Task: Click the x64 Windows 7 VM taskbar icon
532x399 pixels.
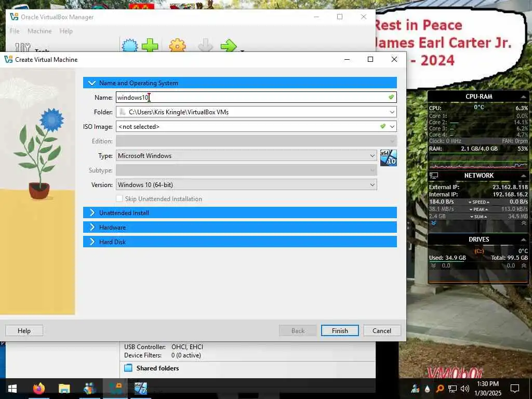Action: pos(140,388)
